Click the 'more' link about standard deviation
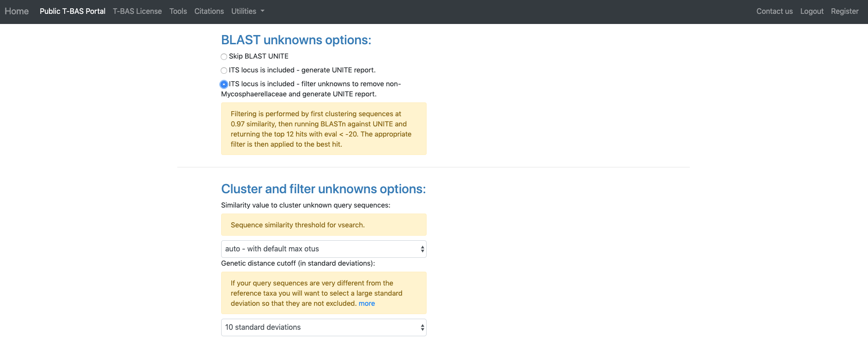This screenshot has width=868, height=345. click(367, 303)
